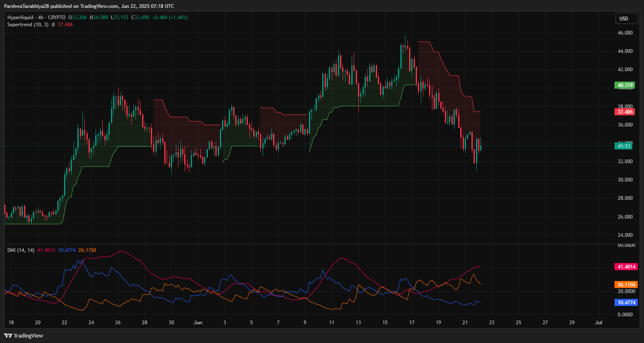This screenshot has width=644, height=343.
Task: Click the +0.484 (+1.46%) change value
Action: click(x=170, y=17)
